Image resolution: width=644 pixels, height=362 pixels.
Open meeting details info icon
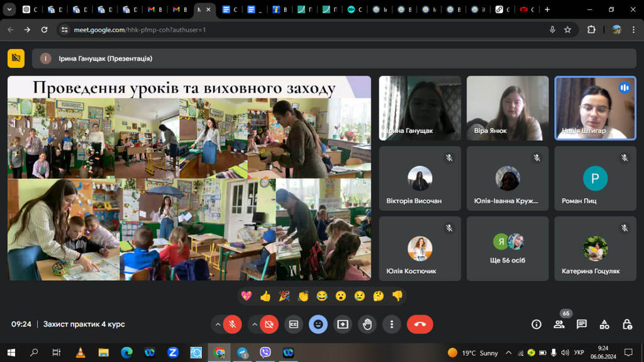coord(536,324)
